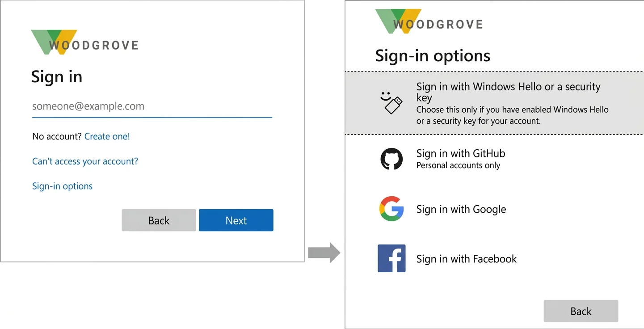The width and height of the screenshot is (644, 329).
Task: Click Back button on Sign in panel
Action: [159, 220]
